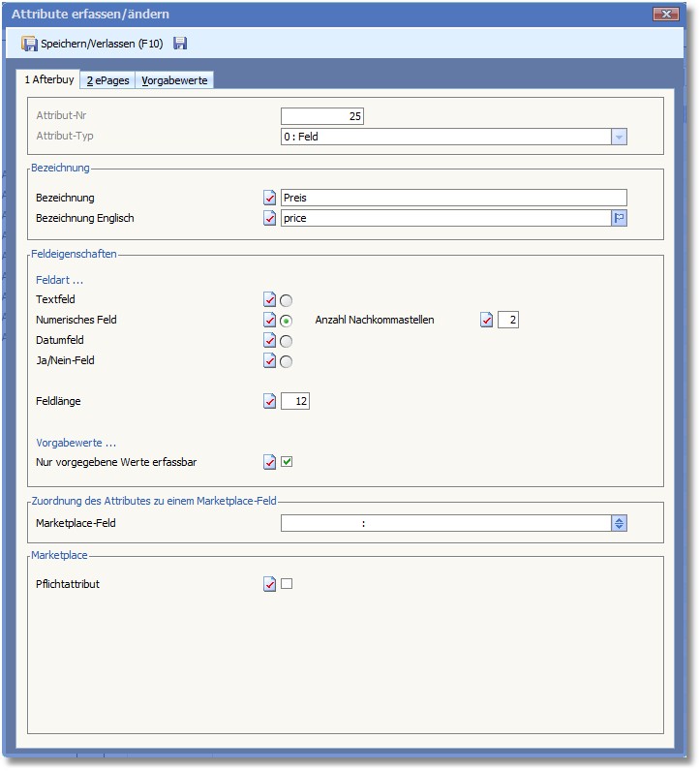Click Speichern/Verlassen (F10) button
The image size is (700, 771).
92,44
